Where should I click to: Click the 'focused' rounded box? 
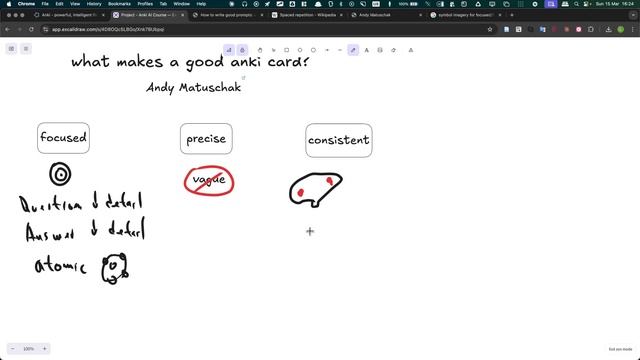(63, 138)
